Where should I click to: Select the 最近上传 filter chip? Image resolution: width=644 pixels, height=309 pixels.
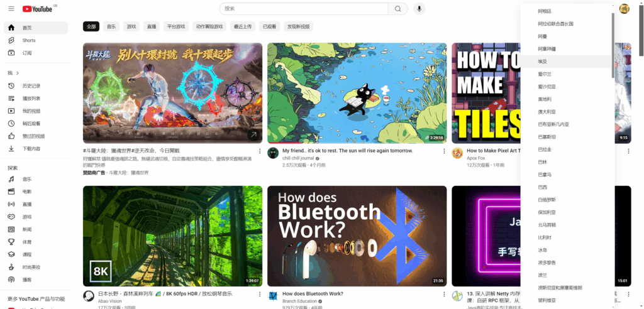click(243, 26)
